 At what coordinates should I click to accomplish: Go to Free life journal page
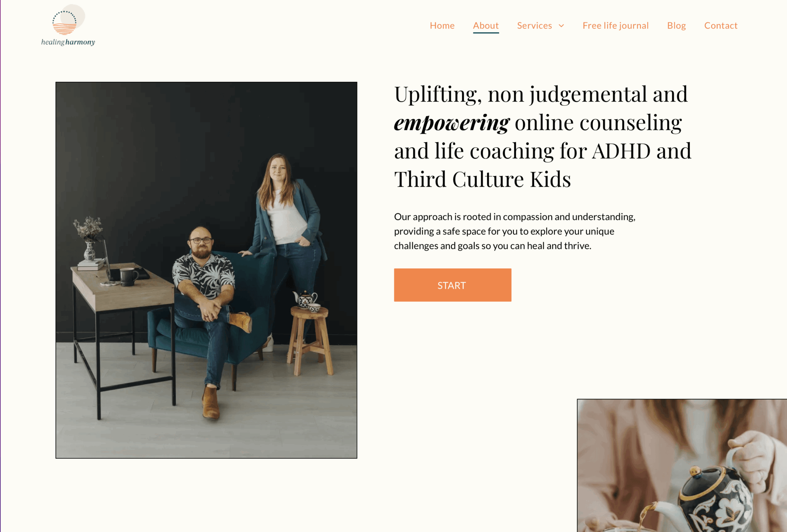point(615,25)
